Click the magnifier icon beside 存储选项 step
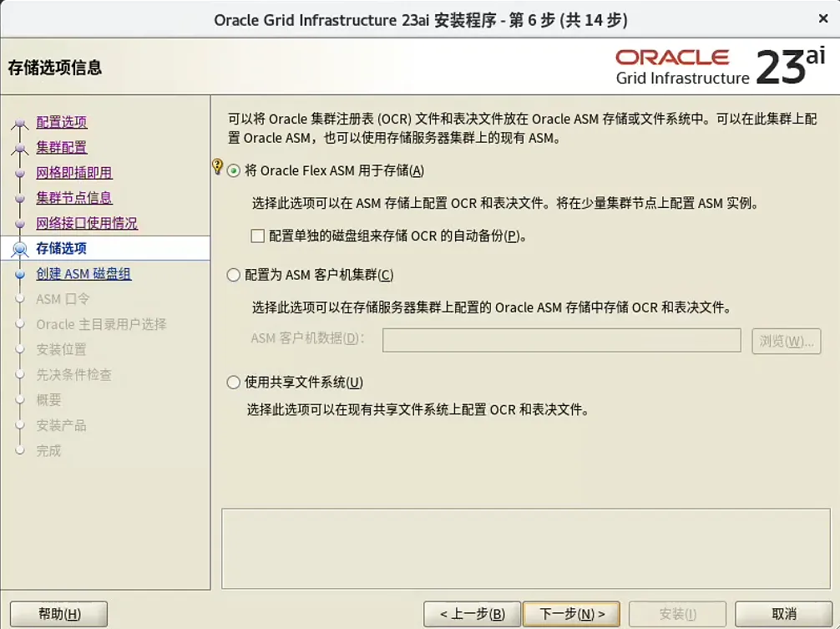 19,248
